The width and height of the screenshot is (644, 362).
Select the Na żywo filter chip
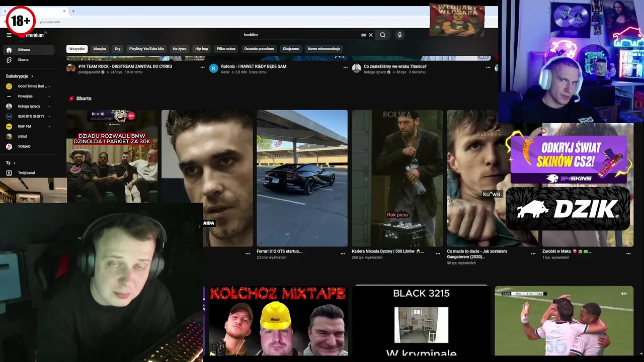coord(180,49)
